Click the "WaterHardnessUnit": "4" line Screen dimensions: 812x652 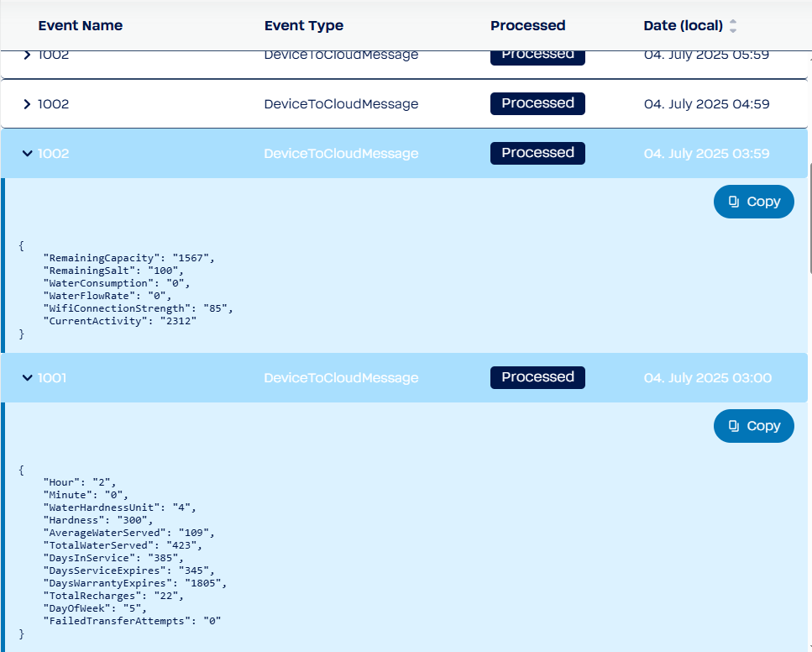[119, 508]
